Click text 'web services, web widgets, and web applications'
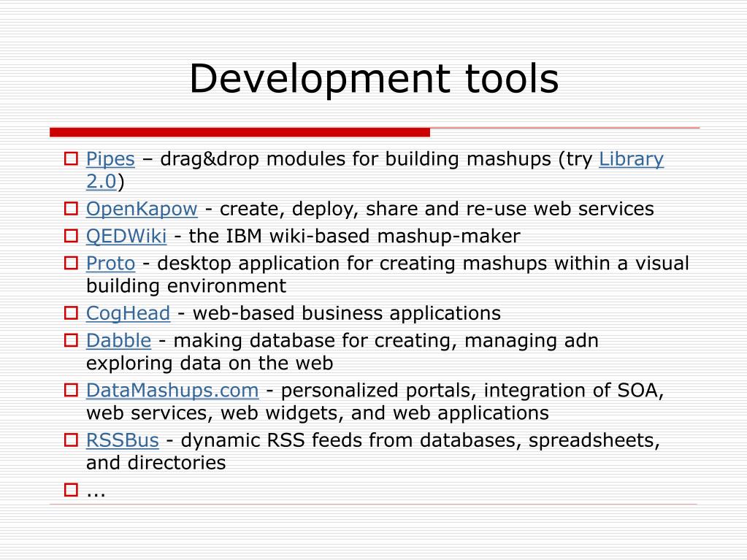 [318, 413]
